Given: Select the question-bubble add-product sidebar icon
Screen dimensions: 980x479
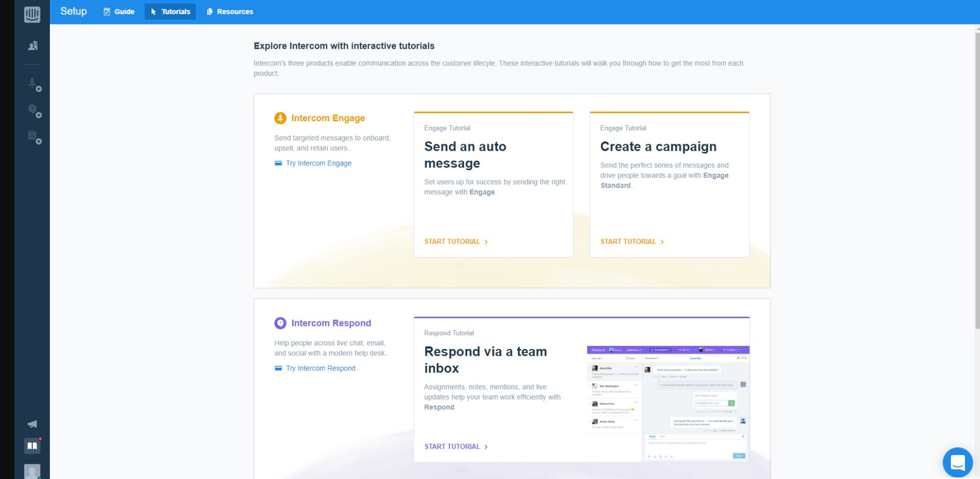Looking at the screenshot, I should pyautogui.click(x=34, y=110).
